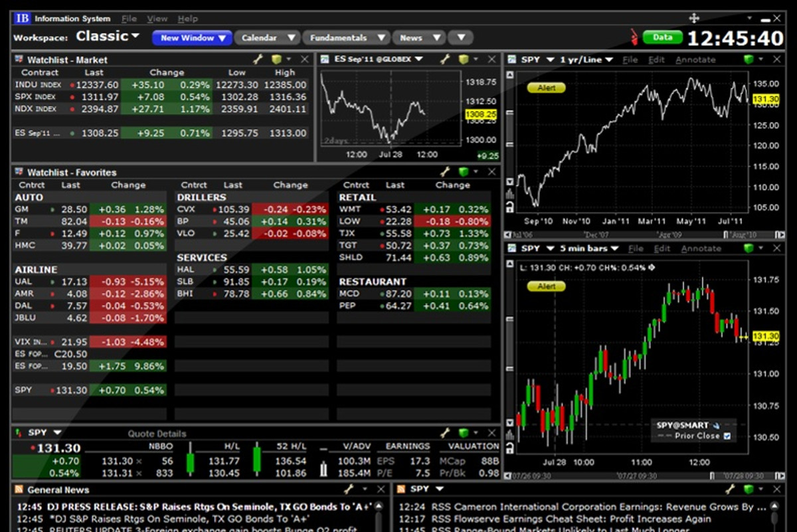Open wrench settings in SPY Quote Details

pyautogui.click(x=446, y=433)
